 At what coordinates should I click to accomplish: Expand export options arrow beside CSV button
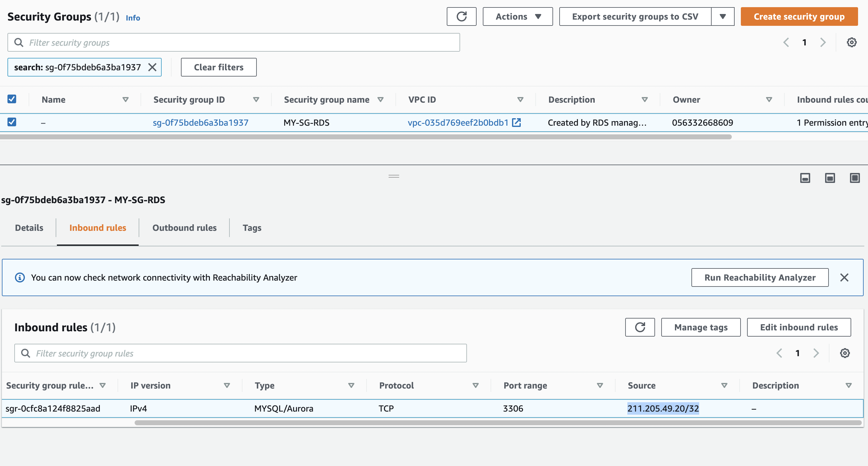tap(723, 16)
